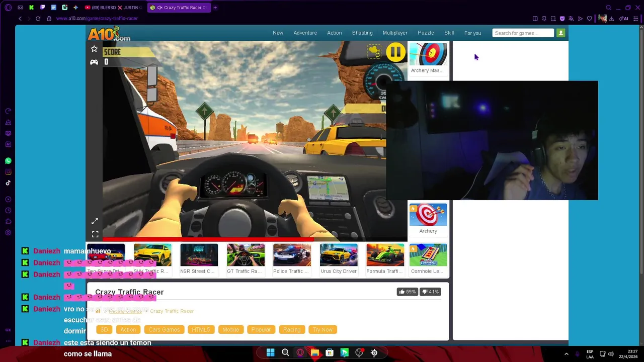Favorite the game with the star icon
Screen dimensions: 644x362
(x=94, y=49)
